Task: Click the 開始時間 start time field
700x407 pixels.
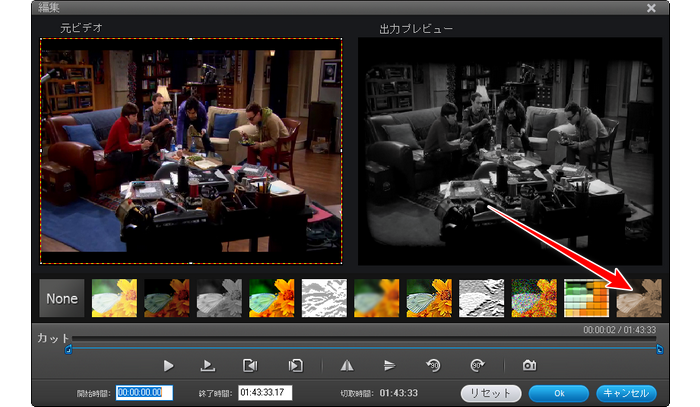Action: (145, 392)
